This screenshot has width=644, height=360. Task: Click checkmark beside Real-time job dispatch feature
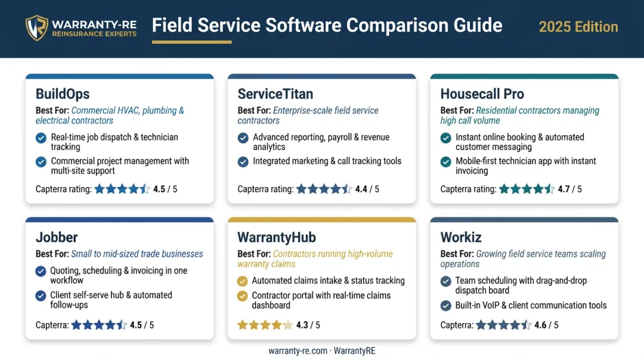(x=41, y=138)
